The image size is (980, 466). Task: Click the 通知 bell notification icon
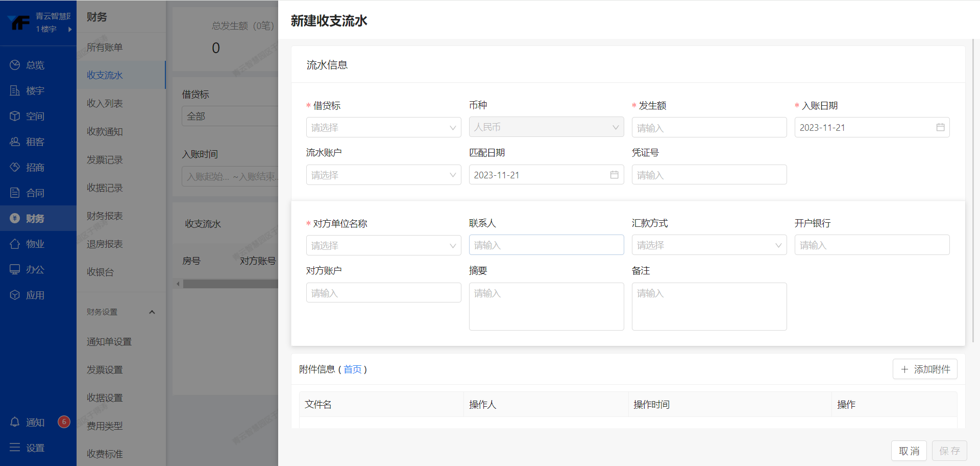[x=15, y=422]
